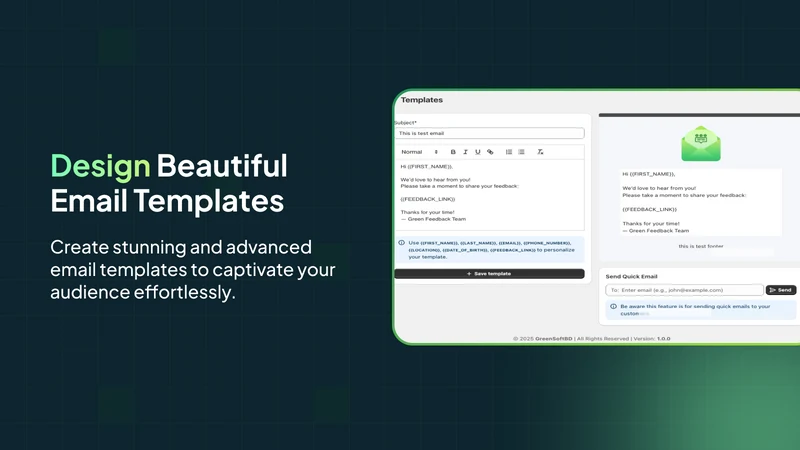Click Save template button

pos(489,274)
